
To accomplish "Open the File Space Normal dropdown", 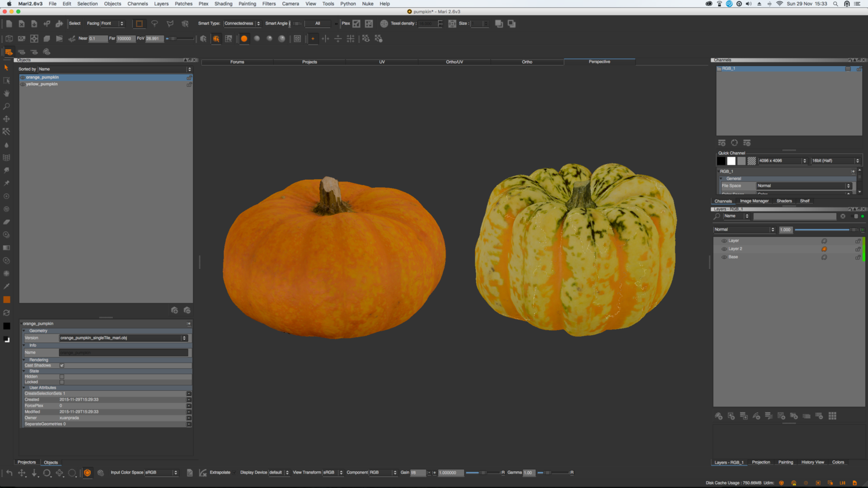I will 804,186.
